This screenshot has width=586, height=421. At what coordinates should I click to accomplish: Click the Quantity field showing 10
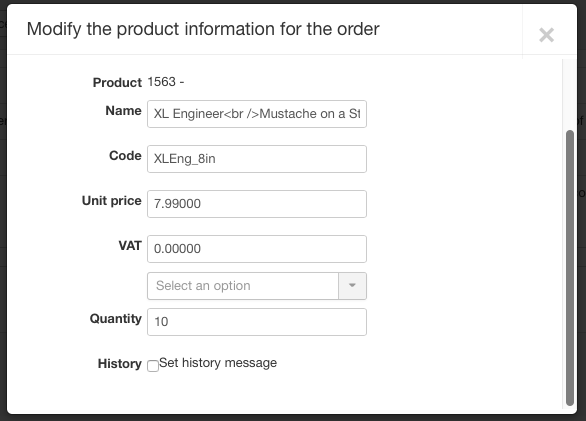tap(257, 322)
